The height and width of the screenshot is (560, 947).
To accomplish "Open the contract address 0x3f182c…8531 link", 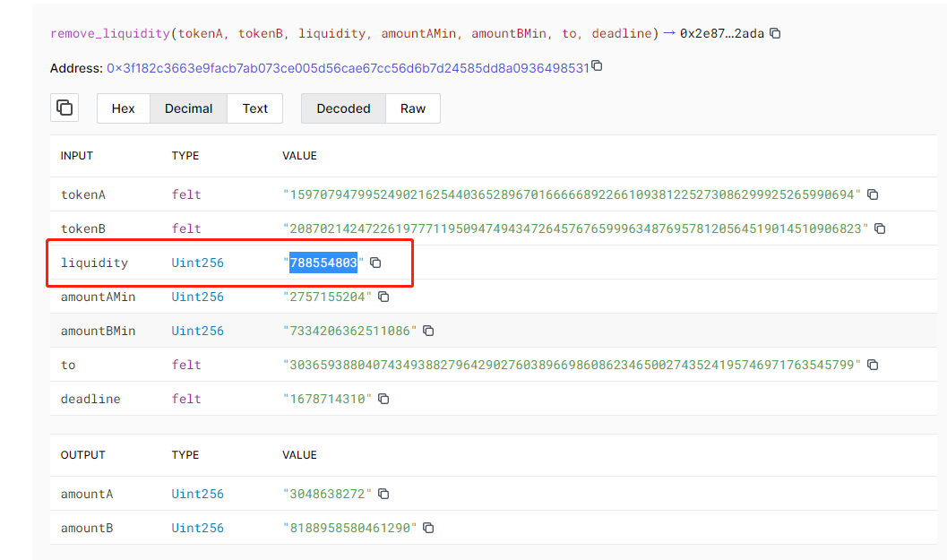I will click(x=348, y=68).
